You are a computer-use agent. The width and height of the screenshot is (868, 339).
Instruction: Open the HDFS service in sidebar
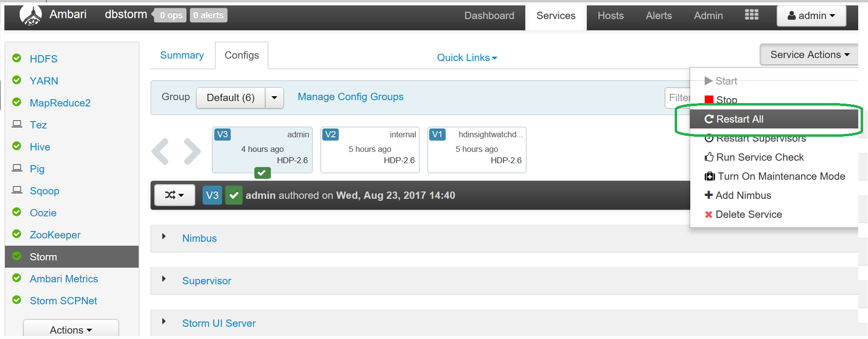point(43,59)
